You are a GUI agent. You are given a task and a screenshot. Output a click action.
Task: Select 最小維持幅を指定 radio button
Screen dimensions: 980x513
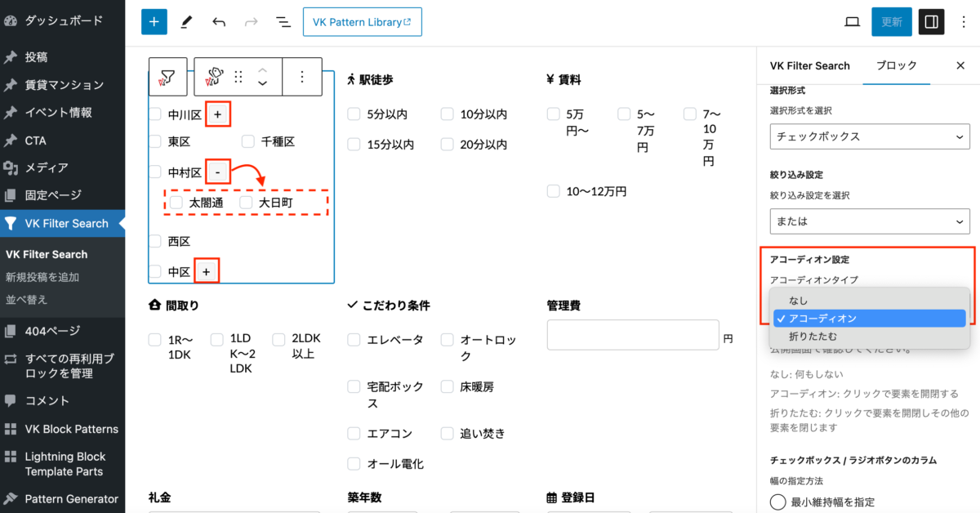[778, 502]
